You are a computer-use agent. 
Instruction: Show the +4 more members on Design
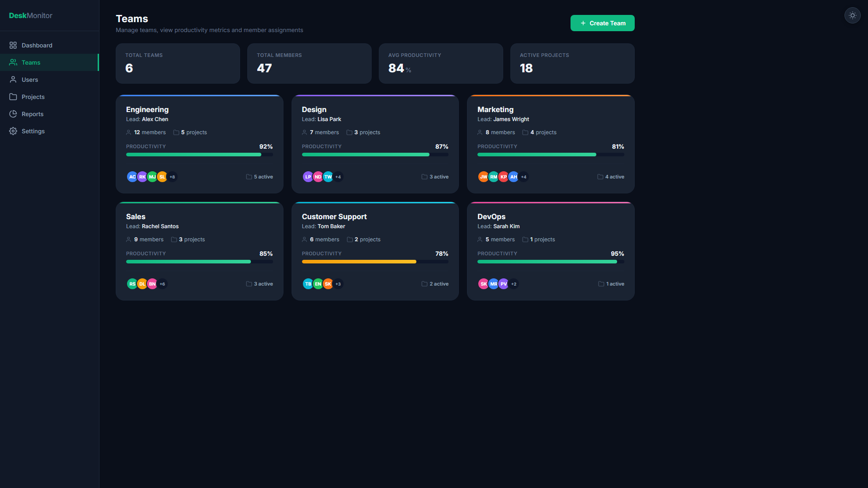pyautogui.click(x=338, y=177)
